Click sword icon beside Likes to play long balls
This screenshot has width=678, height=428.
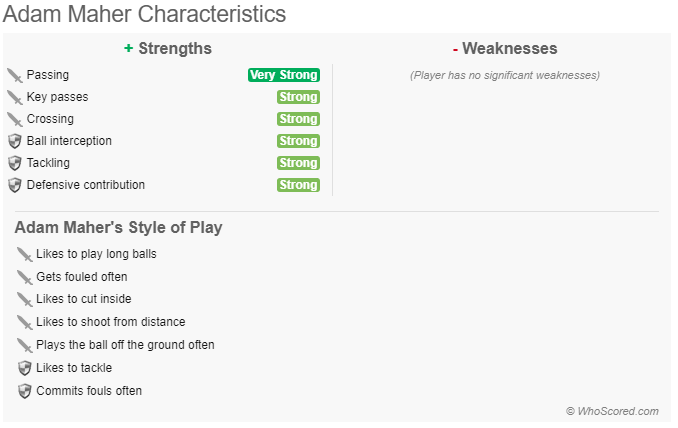(25, 255)
